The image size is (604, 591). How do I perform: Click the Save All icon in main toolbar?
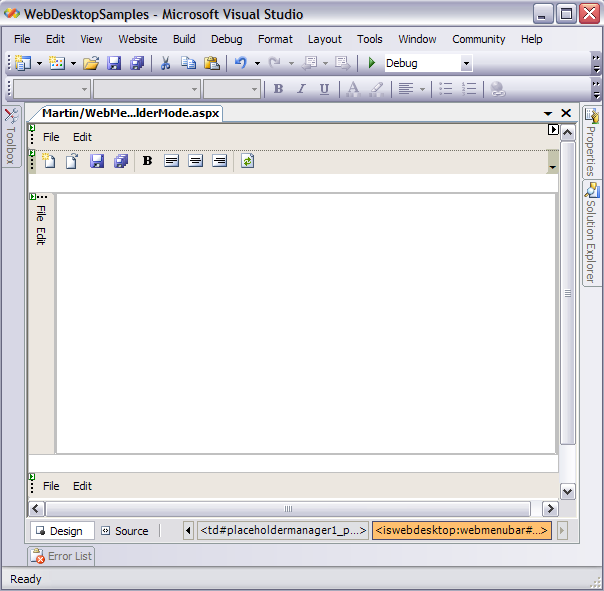[137, 63]
